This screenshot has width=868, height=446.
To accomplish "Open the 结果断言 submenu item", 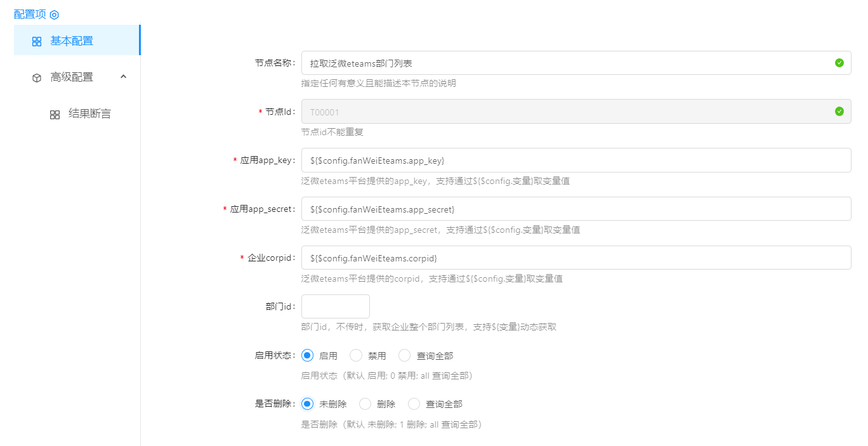I will pyautogui.click(x=89, y=114).
